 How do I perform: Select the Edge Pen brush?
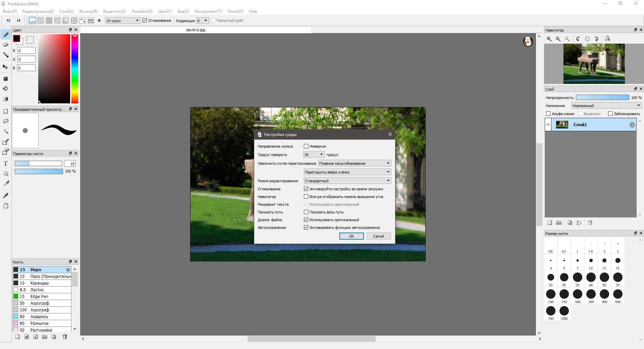point(42,297)
